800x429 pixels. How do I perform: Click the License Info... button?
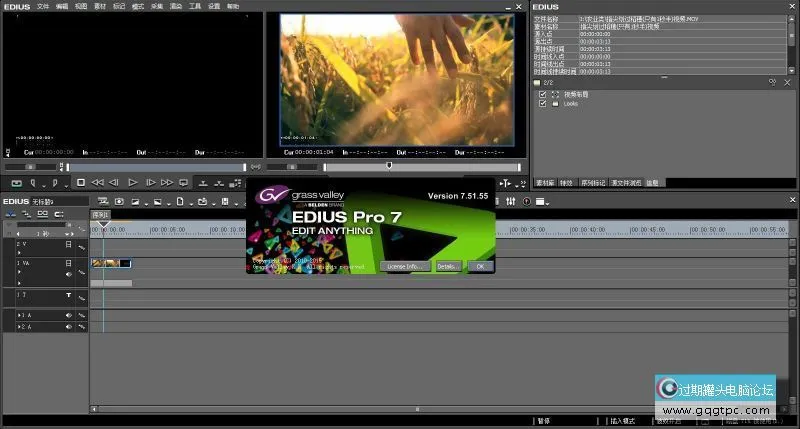pyautogui.click(x=405, y=266)
